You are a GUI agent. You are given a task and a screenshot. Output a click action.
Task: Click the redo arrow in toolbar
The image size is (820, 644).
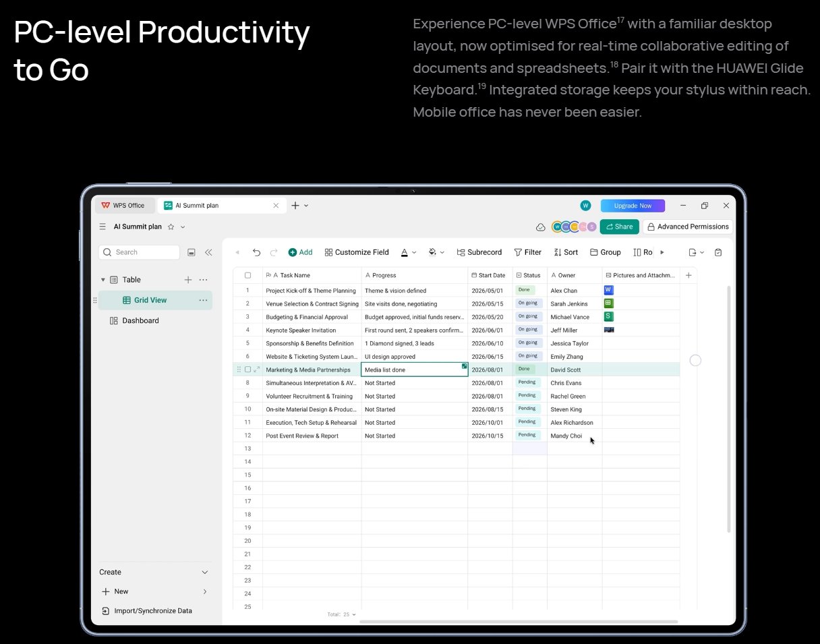(274, 252)
